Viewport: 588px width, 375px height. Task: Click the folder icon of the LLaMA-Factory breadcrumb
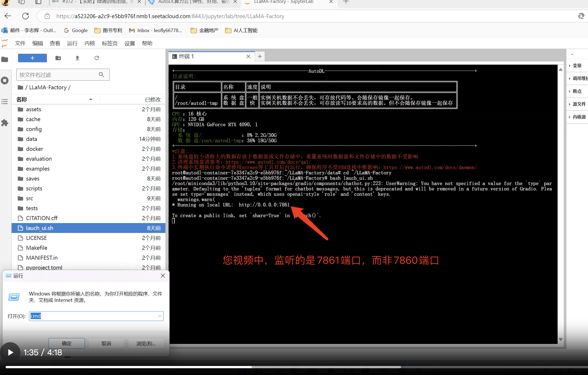tap(20, 88)
